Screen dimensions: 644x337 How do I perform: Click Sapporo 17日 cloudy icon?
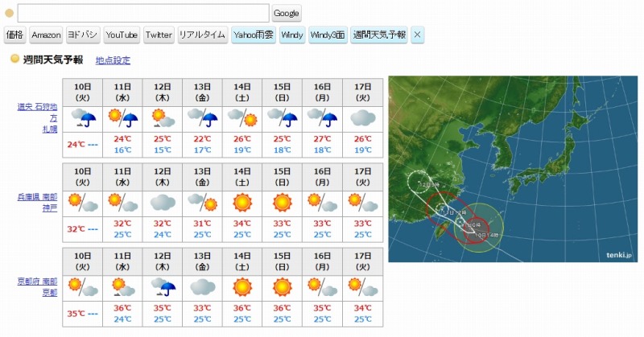point(363,118)
